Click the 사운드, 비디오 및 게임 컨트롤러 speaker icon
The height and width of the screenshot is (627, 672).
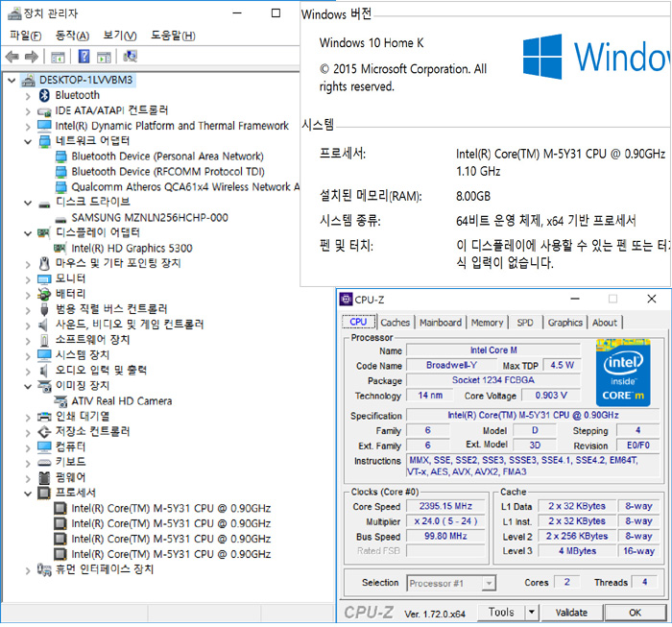click(x=43, y=325)
